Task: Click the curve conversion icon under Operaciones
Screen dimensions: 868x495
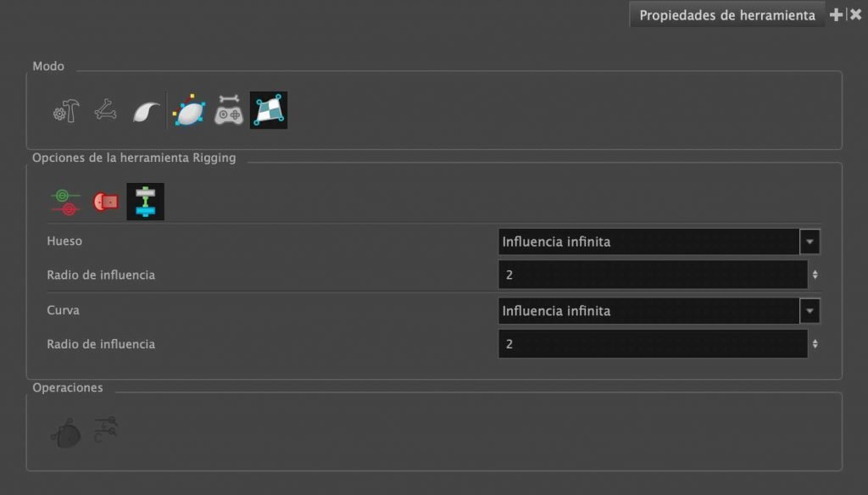Action: (105, 430)
